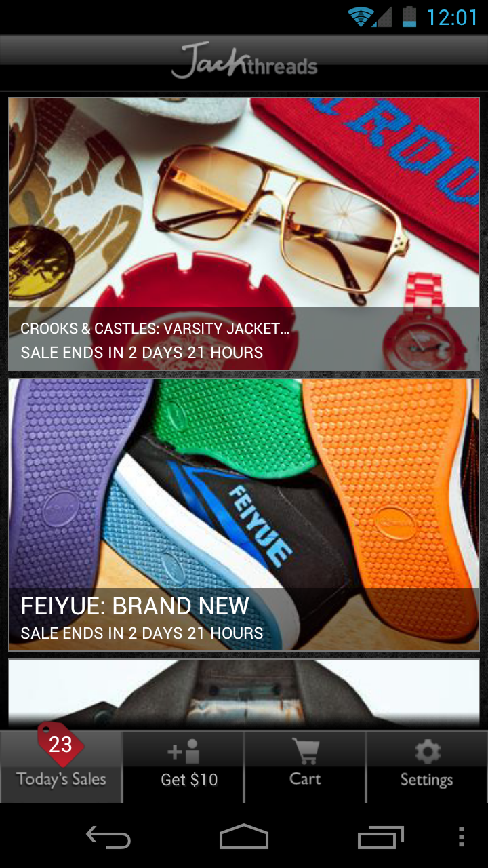488x868 pixels.
Task: Tap the red 23 sales tag badge
Action: pyautogui.click(x=60, y=745)
